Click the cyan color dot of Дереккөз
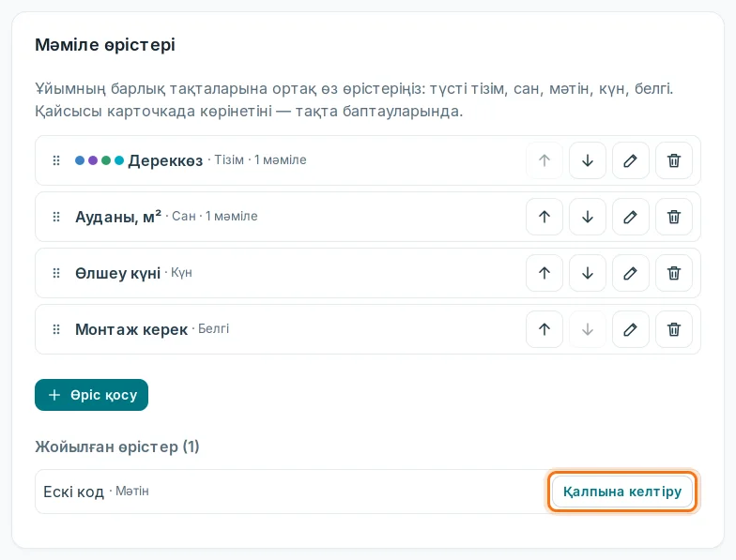The width and height of the screenshot is (736, 560). point(119,160)
